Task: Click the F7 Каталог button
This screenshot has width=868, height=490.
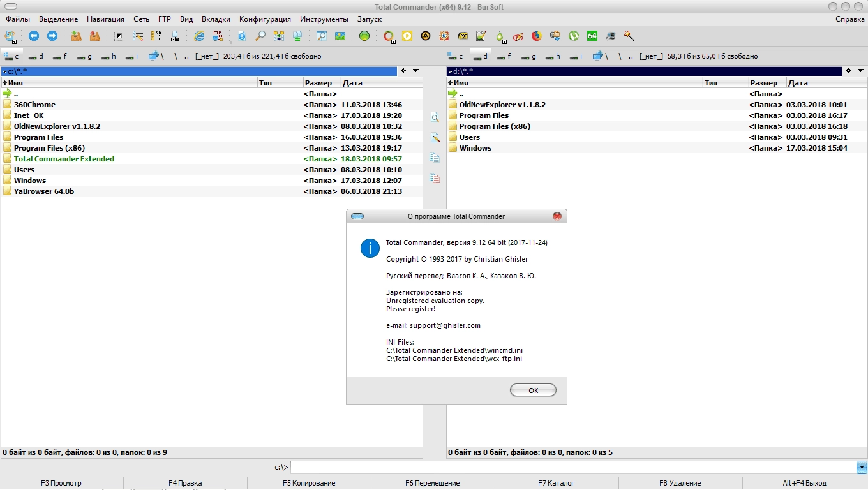Action: 557,483
